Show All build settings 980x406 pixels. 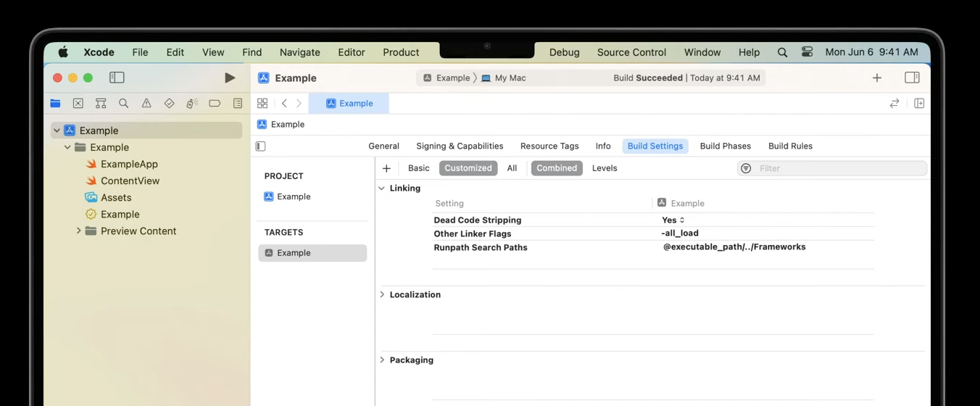pyautogui.click(x=512, y=168)
